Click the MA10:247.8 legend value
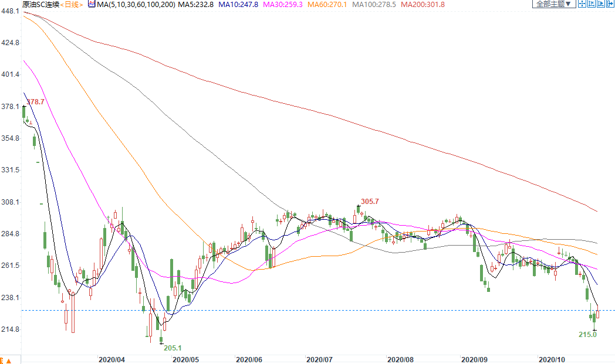615x364 pixels. click(238, 5)
